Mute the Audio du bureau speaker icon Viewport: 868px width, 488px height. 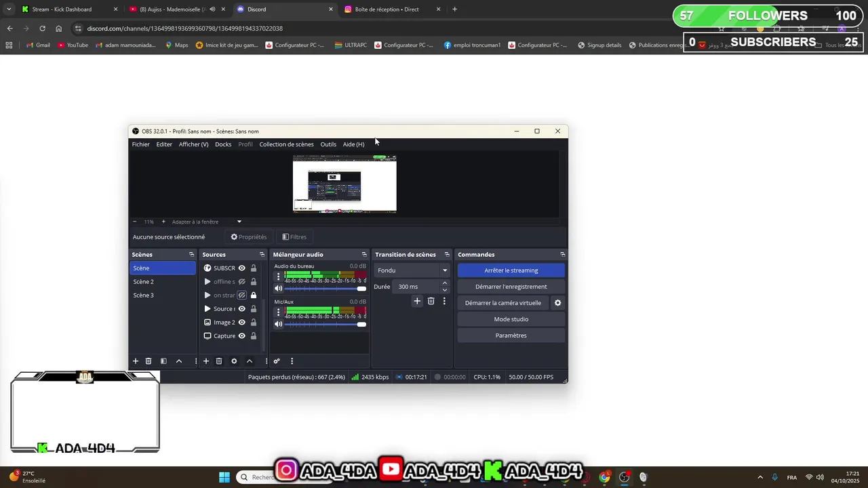(x=278, y=289)
